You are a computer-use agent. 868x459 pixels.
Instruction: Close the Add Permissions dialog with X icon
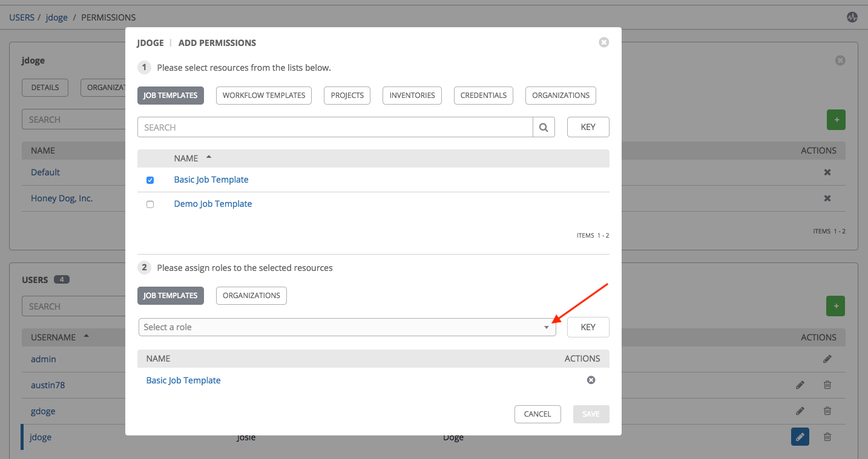tap(603, 42)
